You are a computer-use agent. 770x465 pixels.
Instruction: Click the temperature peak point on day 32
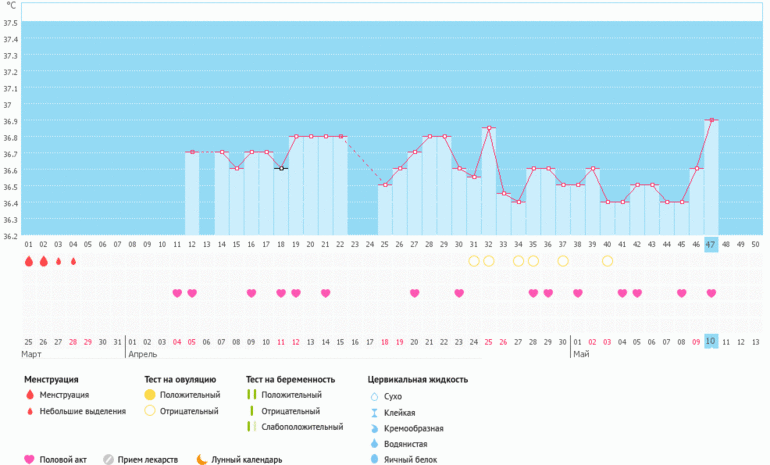[489, 128]
